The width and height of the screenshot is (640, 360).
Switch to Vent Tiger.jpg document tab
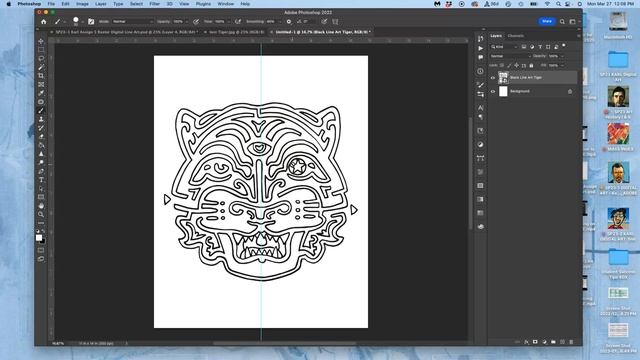click(236, 32)
